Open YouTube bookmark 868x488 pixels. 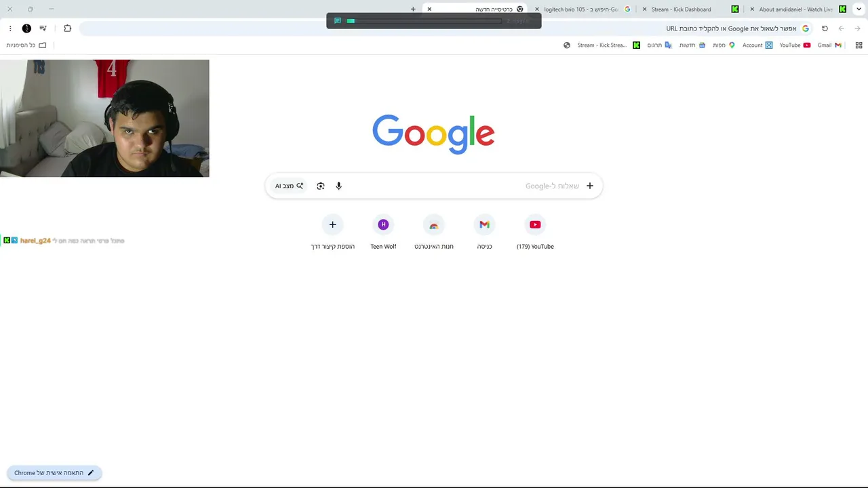click(795, 45)
